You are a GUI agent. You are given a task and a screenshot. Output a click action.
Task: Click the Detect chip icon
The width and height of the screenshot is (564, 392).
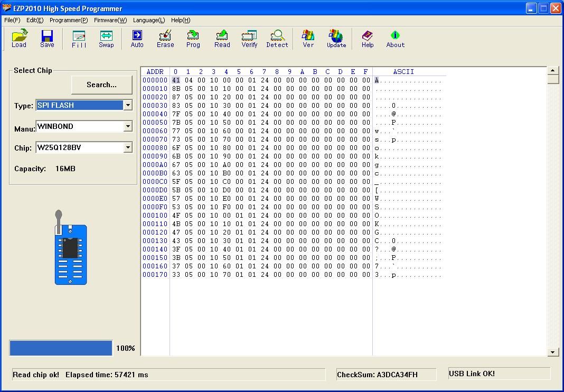277,39
